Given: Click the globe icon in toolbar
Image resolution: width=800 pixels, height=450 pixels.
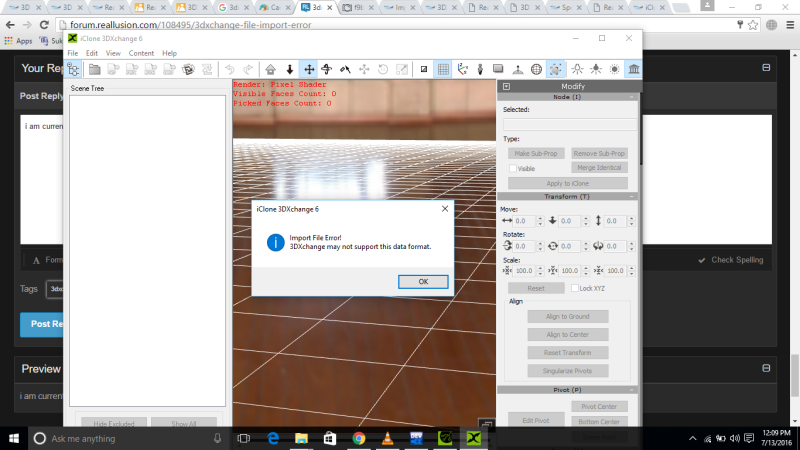Looking at the screenshot, I should [536, 69].
